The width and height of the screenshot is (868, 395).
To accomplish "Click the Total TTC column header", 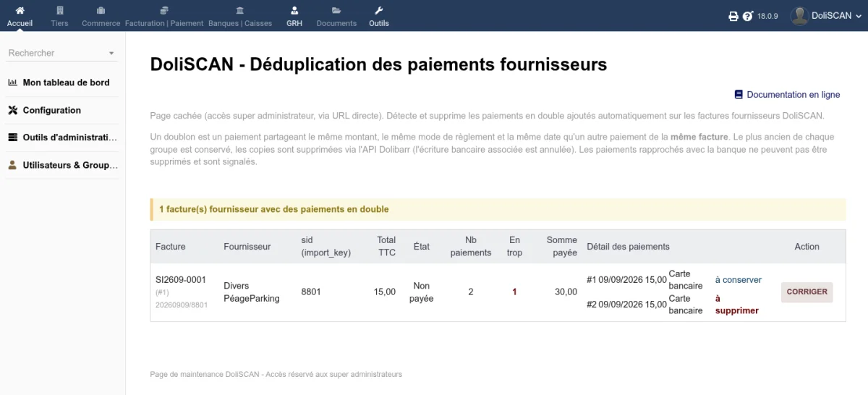I will 386,247.
